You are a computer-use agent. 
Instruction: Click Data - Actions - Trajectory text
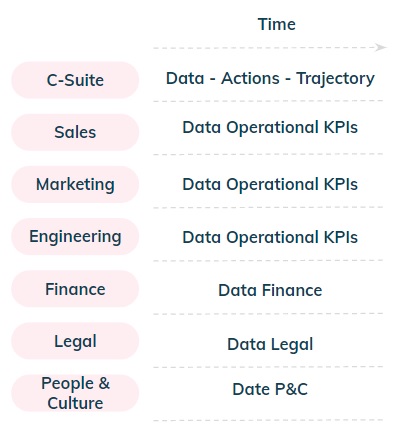click(x=270, y=79)
